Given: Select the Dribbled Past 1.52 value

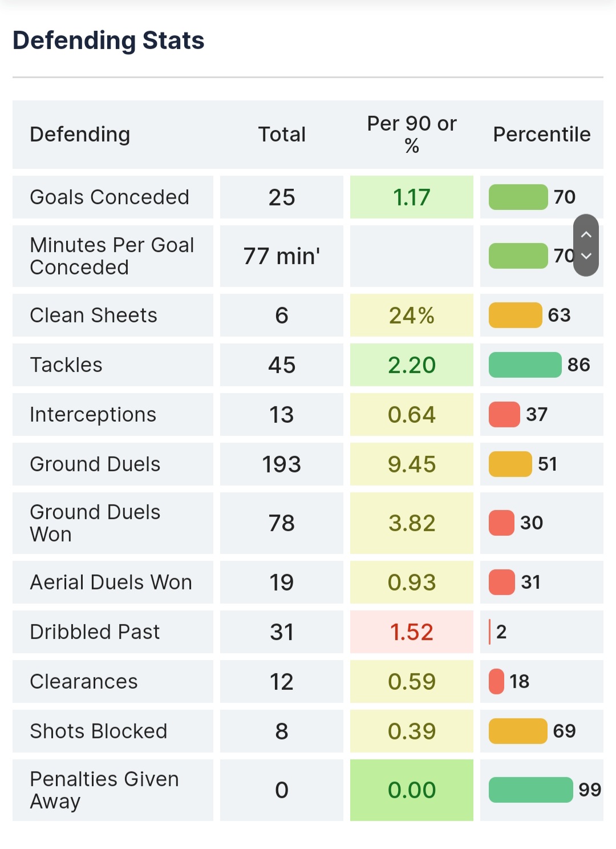Looking at the screenshot, I should [412, 632].
